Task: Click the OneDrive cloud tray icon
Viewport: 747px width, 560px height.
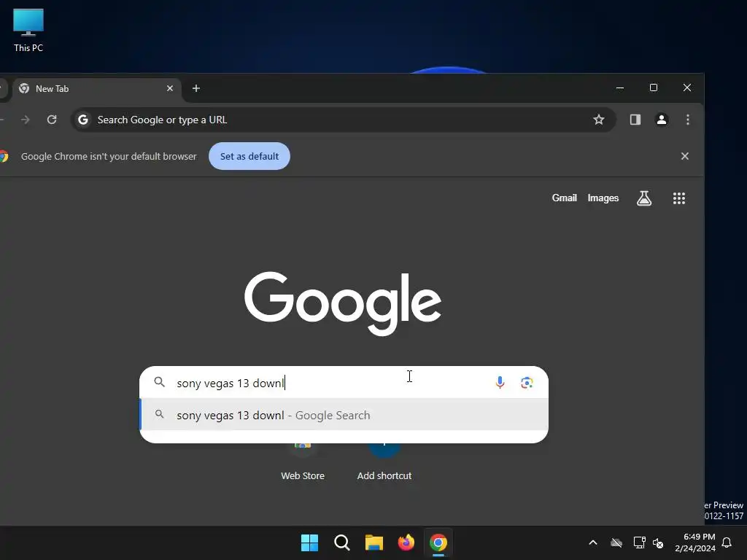Action: pyautogui.click(x=616, y=542)
